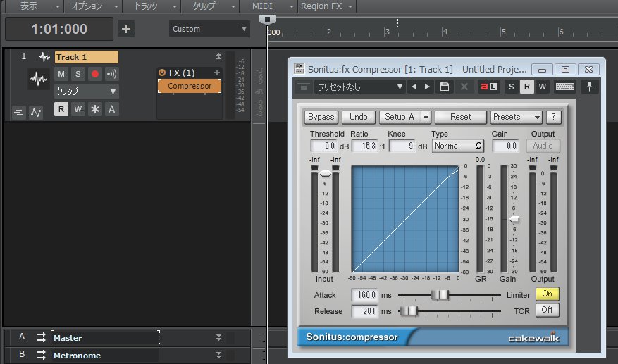The width and height of the screenshot is (618, 364).
Task: Toggle plugin automation write W
Action: click(543, 87)
